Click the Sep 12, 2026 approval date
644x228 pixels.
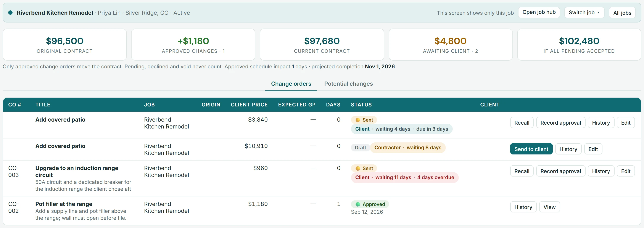tap(367, 212)
